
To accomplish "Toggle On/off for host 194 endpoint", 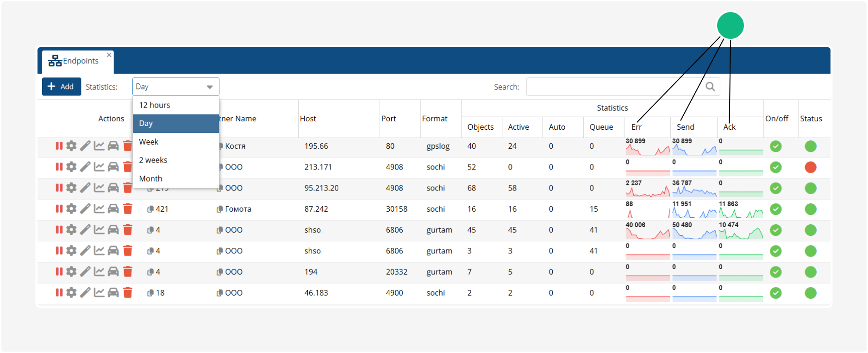I will 776,272.
